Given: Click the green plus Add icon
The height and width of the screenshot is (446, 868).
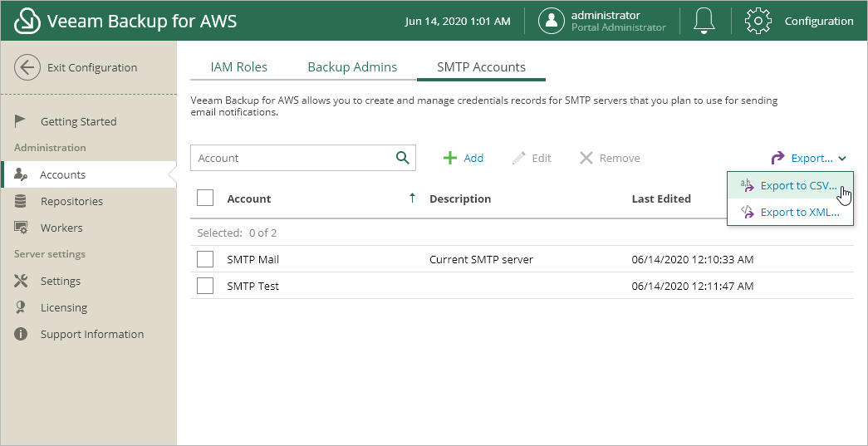Looking at the screenshot, I should point(450,159).
